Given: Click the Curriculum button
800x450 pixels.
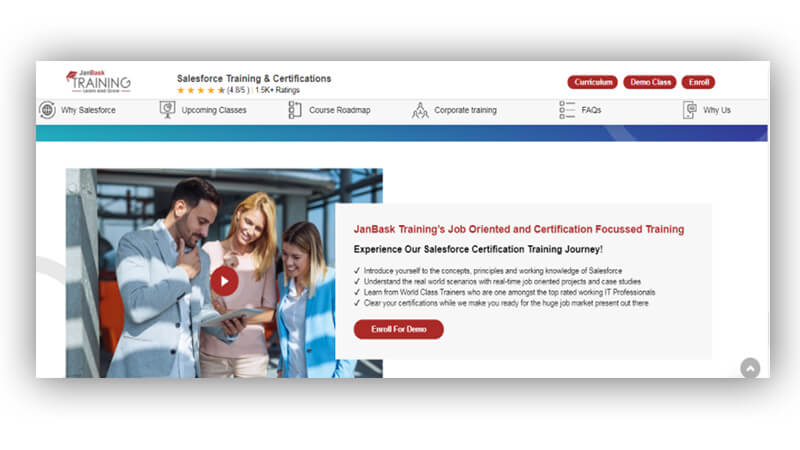Looking at the screenshot, I should tap(593, 82).
